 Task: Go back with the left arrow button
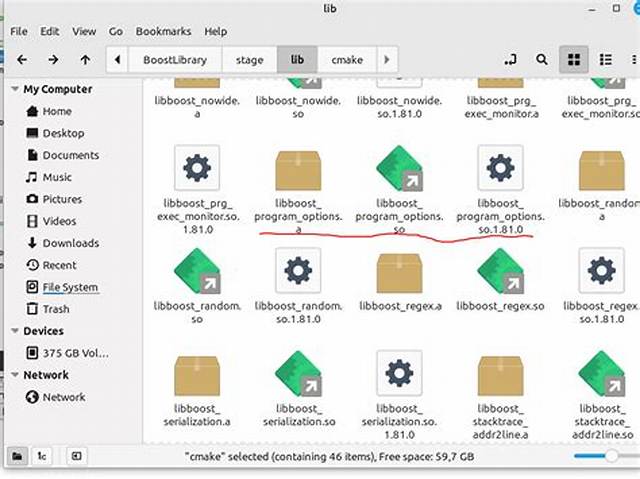pos(22,60)
